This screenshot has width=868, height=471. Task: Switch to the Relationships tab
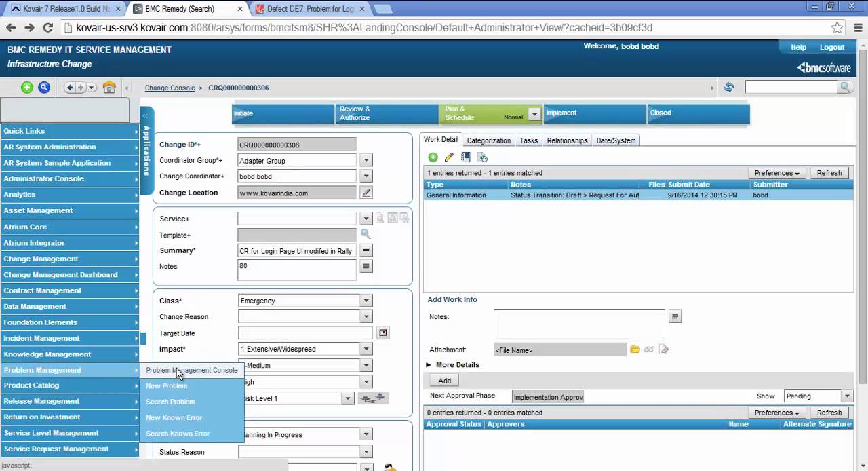click(567, 140)
